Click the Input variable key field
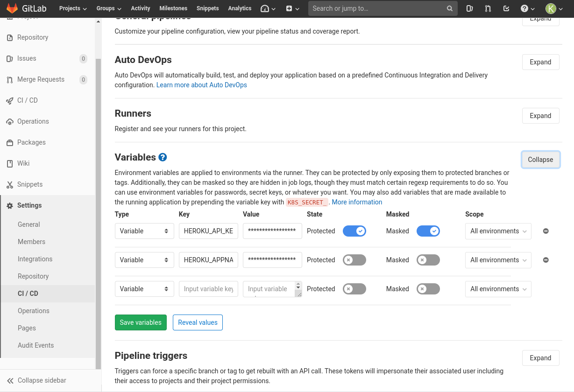The image size is (574, 392). (x=208, y=289)
